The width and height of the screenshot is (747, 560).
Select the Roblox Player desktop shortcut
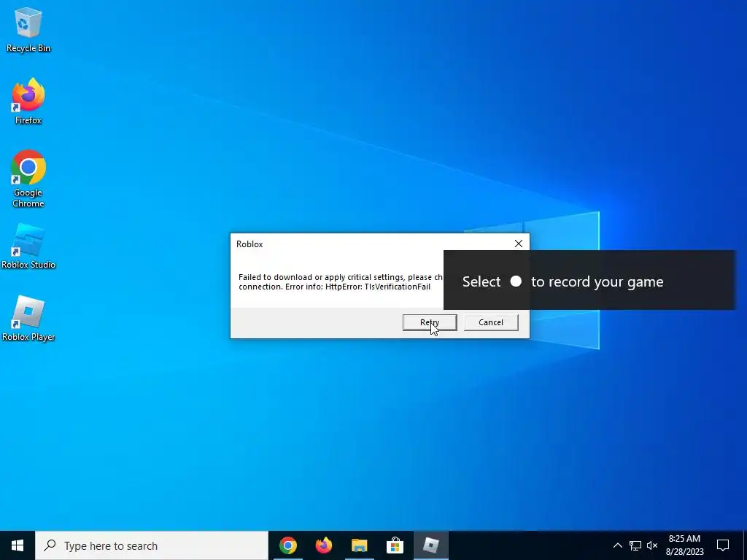tap(28, 318)
